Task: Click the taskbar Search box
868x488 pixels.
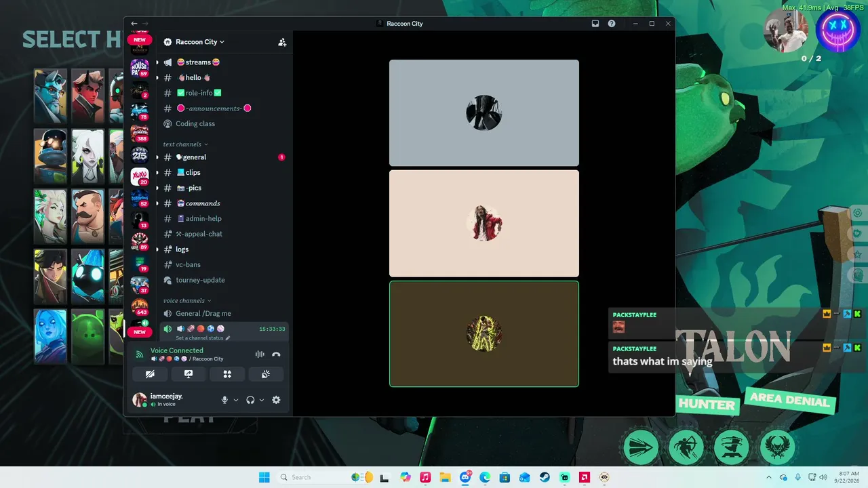Action: pos(311,477)
